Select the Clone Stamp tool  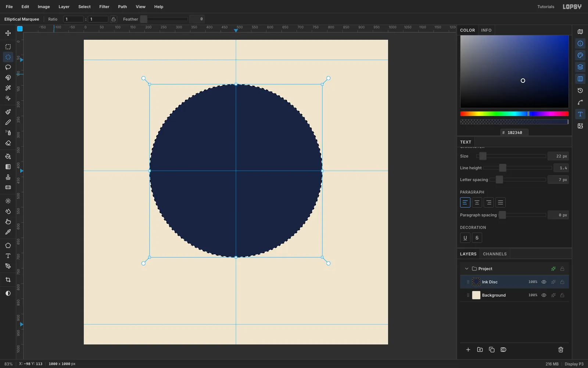[8, 177]
